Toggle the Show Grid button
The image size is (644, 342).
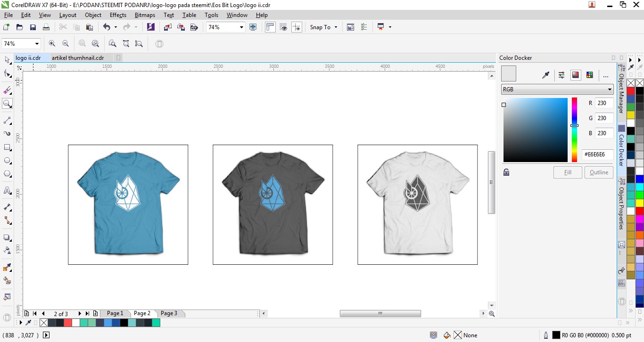coord(283,27)
